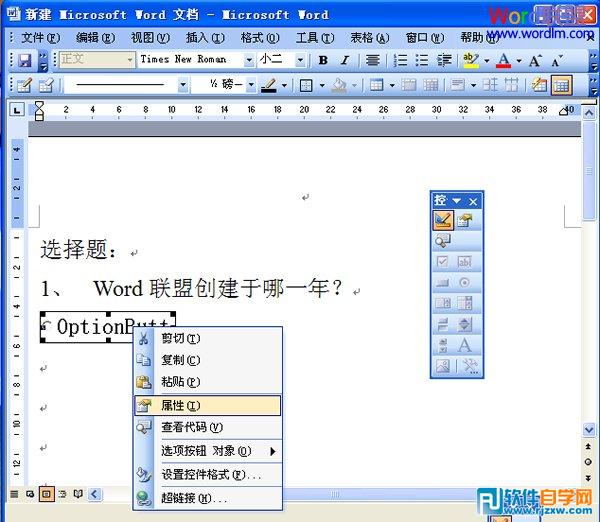The width and height of the screenshot is (600, 522).
Task: Click View Code icon in Control Toolbox
Action: (x=443, y=241)
